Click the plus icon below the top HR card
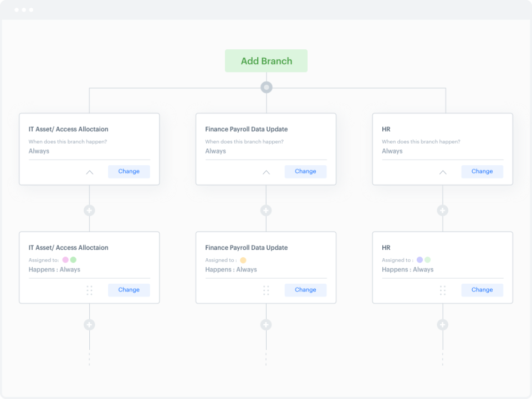 coord(442,210)
